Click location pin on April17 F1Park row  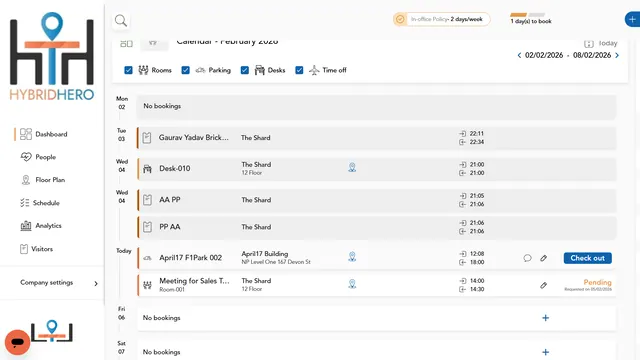(352, 257)
